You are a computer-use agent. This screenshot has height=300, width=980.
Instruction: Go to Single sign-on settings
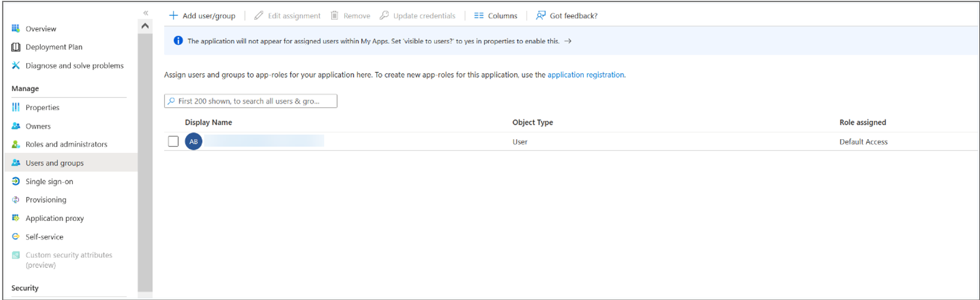tap(49, 182)
